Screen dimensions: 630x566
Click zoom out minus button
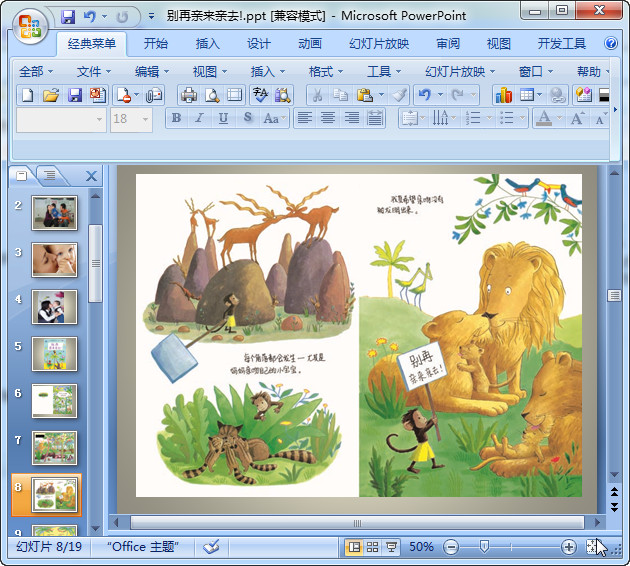pyautogui.click(x=451, y=547)
